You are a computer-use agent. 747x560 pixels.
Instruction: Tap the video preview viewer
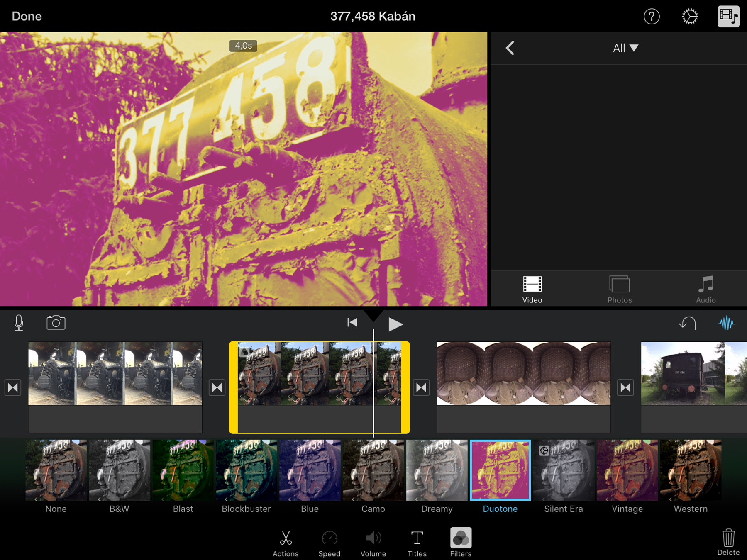click(x=244, y=169)
